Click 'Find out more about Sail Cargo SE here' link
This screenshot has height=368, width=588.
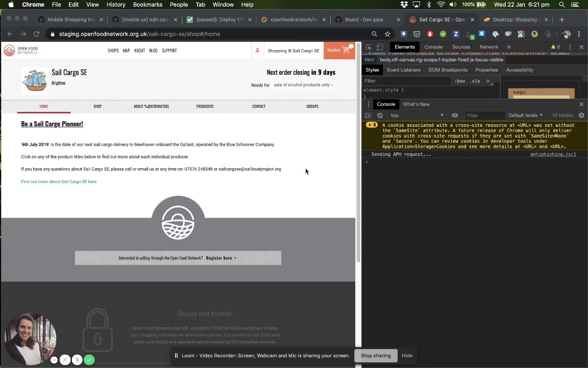[x=59, y=182]
